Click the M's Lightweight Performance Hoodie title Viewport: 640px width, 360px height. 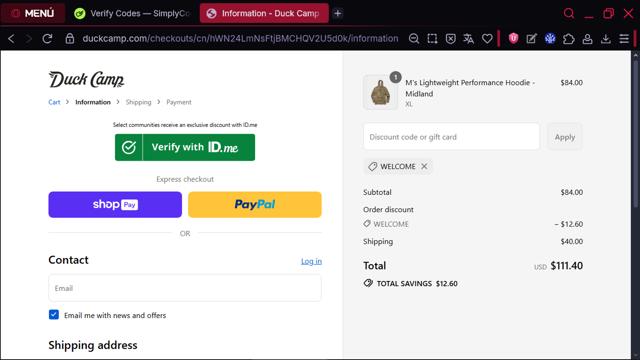click(470, 88)
